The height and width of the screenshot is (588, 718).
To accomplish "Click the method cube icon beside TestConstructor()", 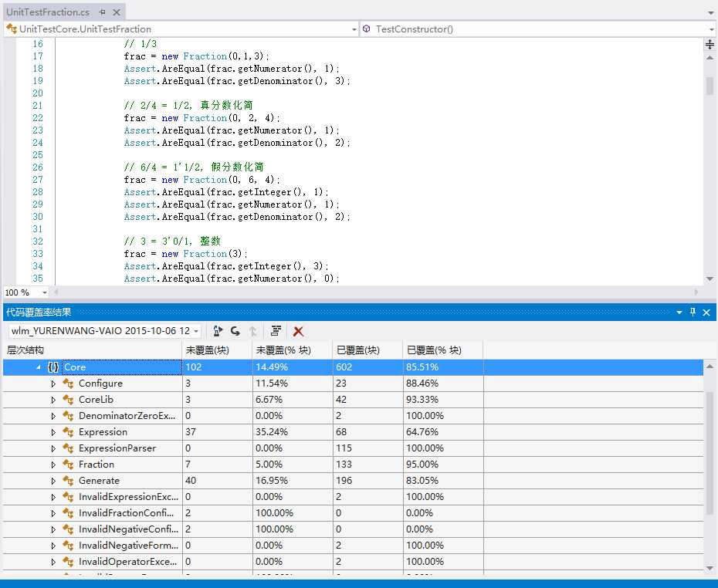I will coord(366,29).
